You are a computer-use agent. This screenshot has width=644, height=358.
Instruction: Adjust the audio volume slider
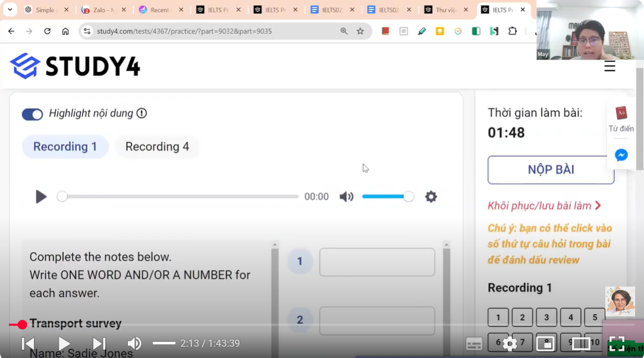[388, 197]
